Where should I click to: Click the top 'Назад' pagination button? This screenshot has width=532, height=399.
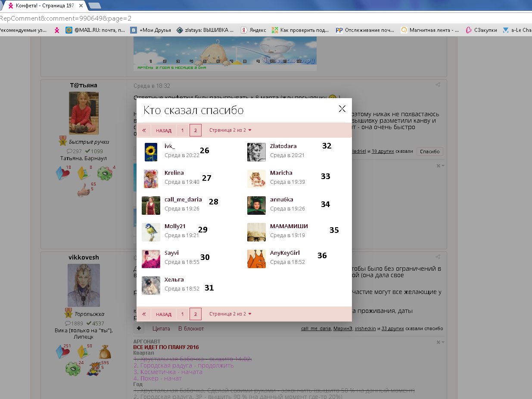(x=163, y=130)
